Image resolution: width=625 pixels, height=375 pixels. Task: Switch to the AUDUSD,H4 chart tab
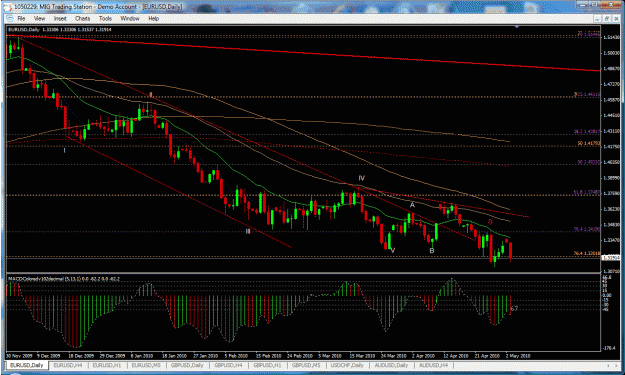433,365
